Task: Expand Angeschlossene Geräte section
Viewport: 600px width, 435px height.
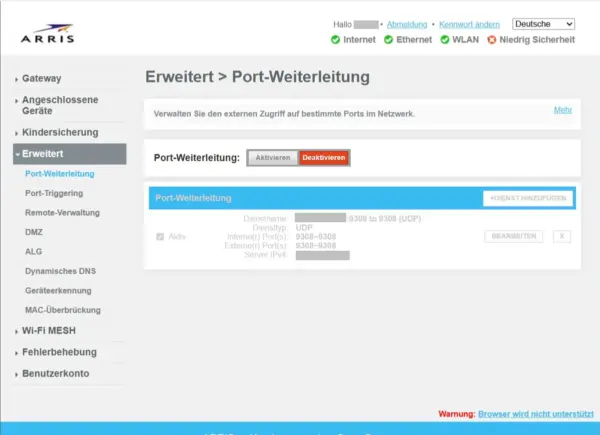Action: 60,105
